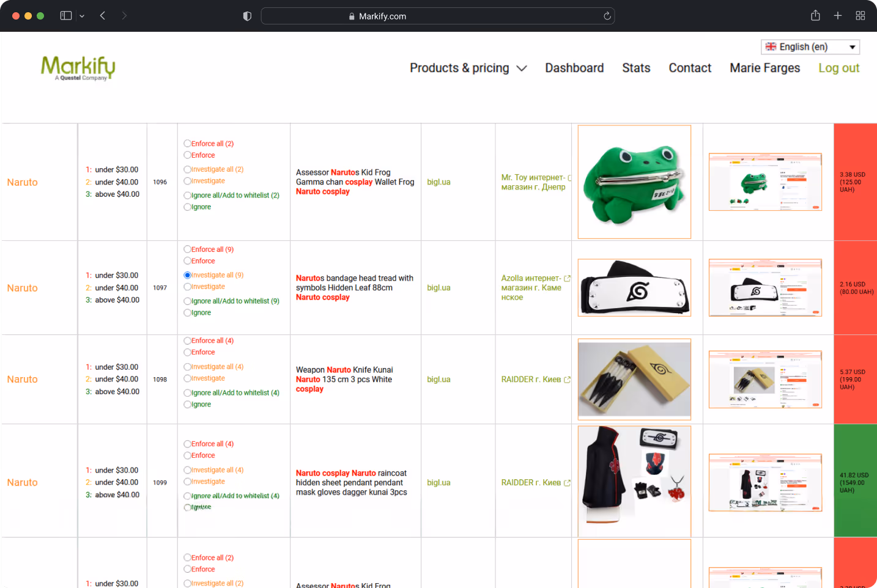Expand the Safari sidebar options chevron
877x588 pixels.
tap(82, 16)
